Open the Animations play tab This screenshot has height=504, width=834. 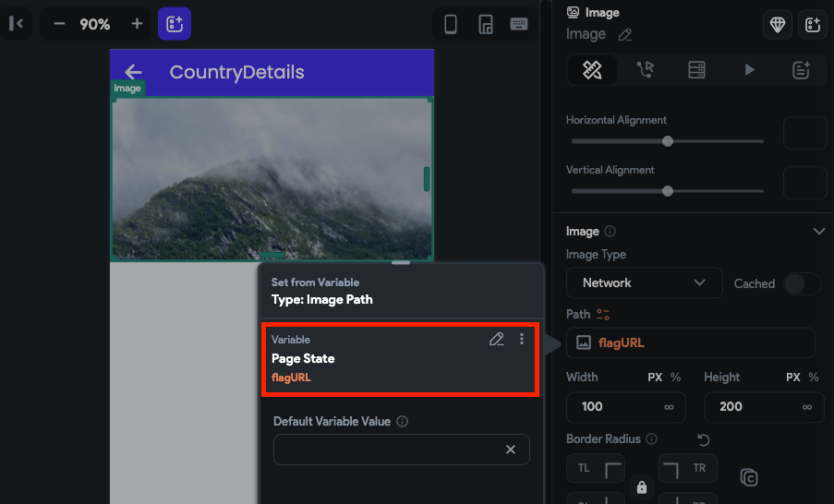point(749,69)
